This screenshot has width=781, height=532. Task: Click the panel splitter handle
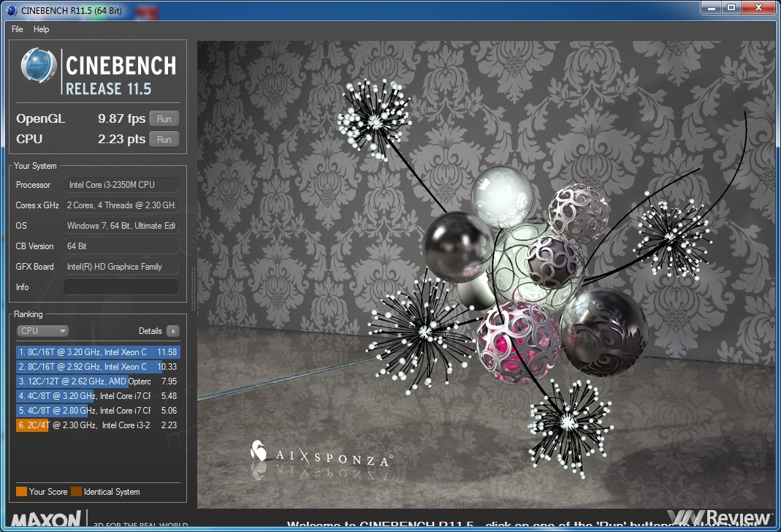pos(193,289)
